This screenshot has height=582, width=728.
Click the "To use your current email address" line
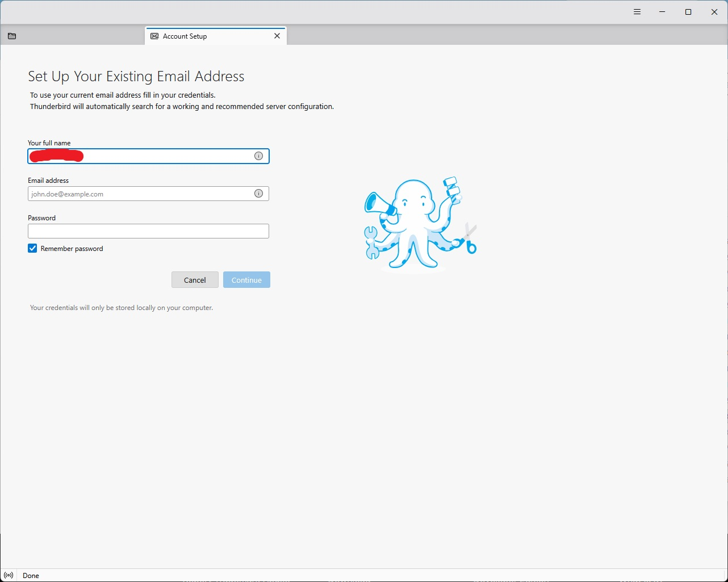[123, 95]
